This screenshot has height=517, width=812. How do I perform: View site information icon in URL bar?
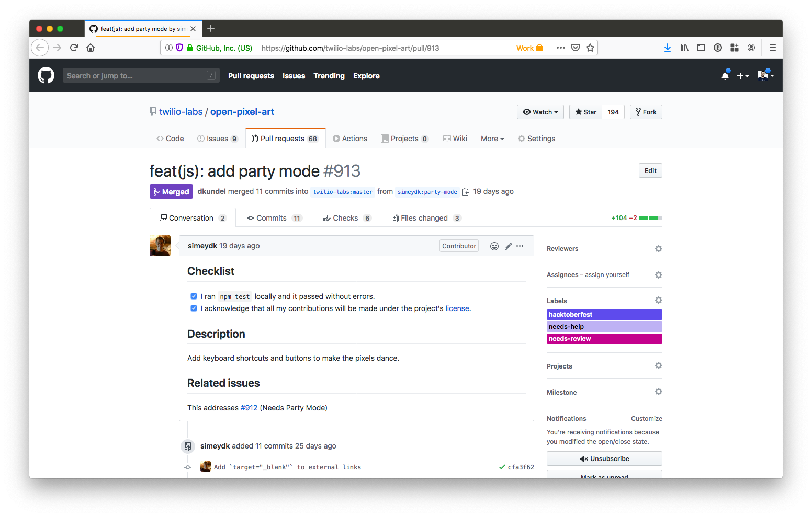(x=169, y=48)
